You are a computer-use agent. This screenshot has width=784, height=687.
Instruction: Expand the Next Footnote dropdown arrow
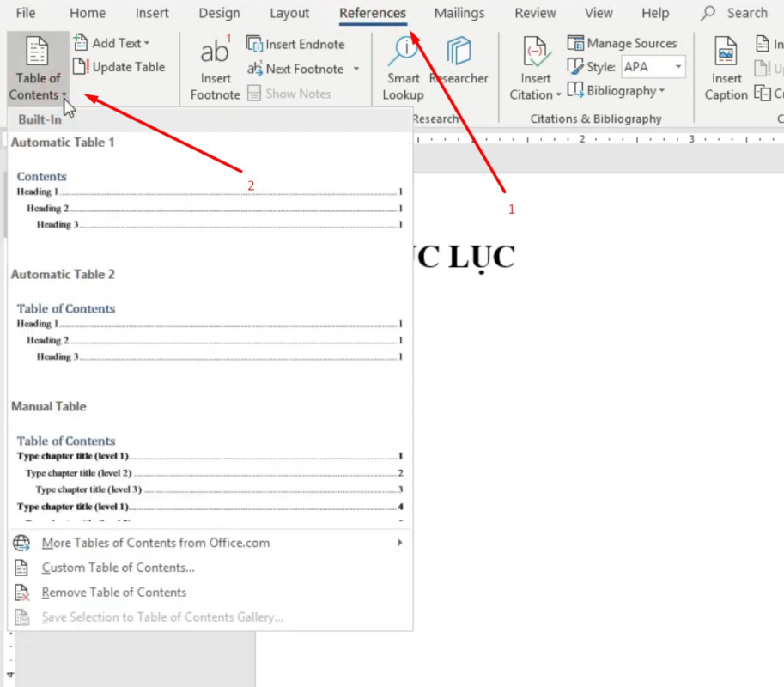356,70
